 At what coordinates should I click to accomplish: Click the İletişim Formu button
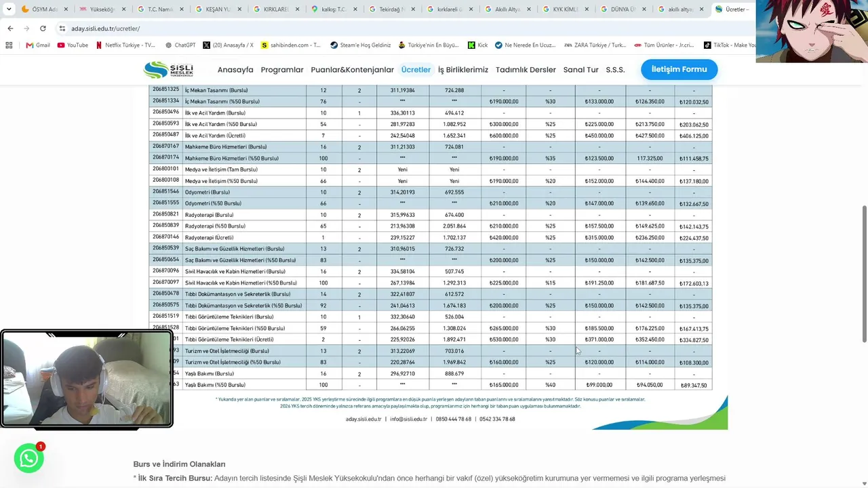pyautogui.click(x=679, y=69)
